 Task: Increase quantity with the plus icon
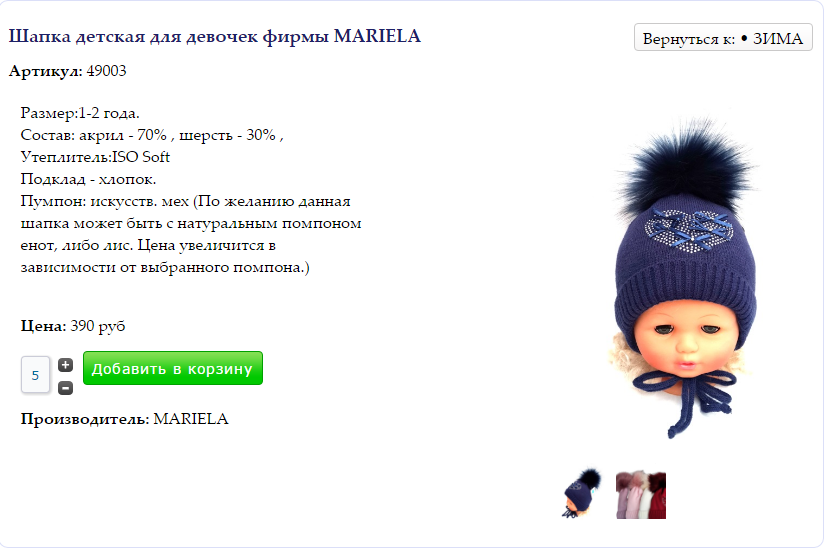65,365
